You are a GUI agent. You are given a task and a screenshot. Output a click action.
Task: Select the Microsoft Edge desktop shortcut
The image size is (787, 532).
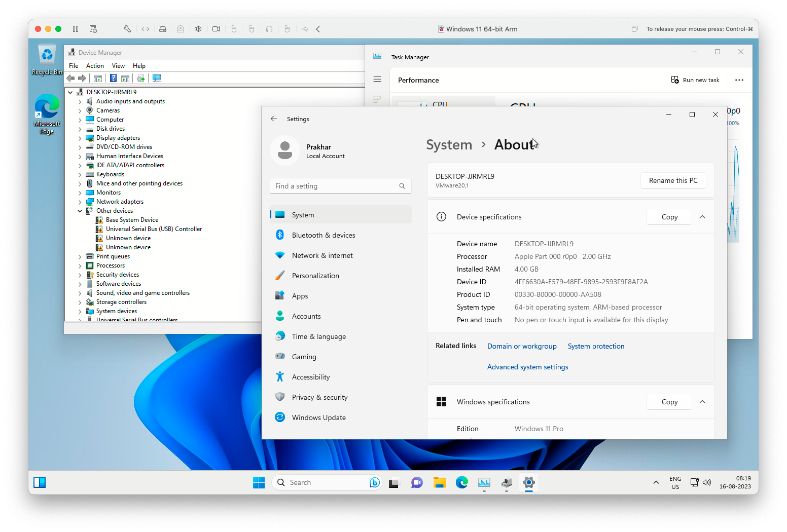(x=47, y=114)
